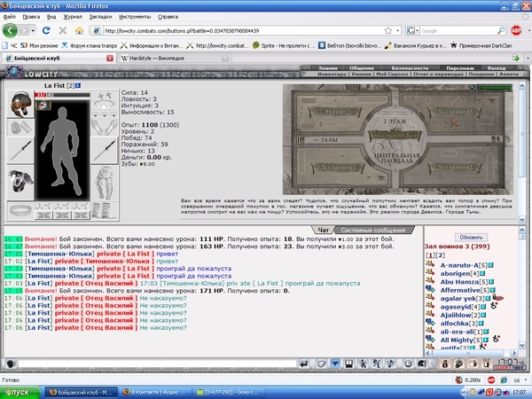Click the Обновить button
532x399 pixels.
(x=471, y=237)
